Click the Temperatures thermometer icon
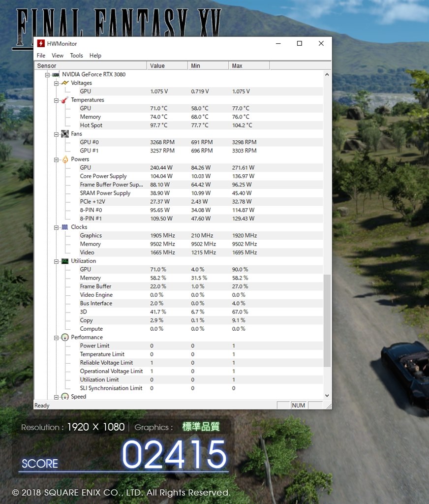The width and height of the screenshot is (429, 504). (x=65, y=100)
